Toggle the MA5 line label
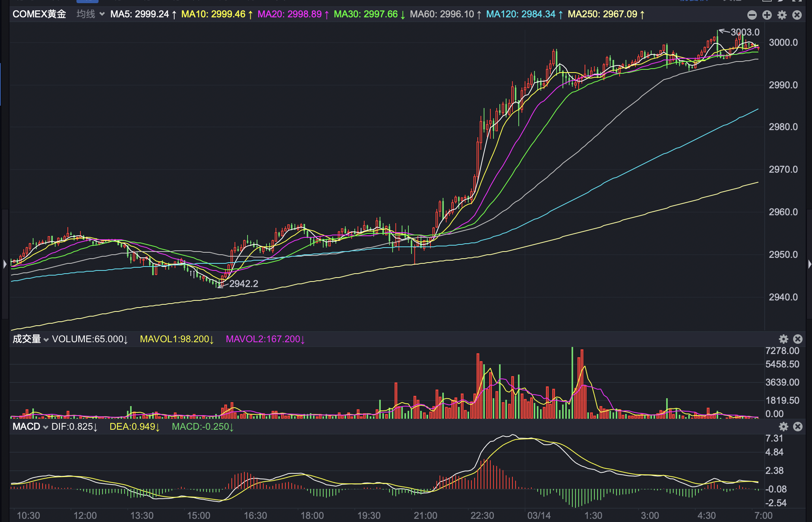The image size is (812, 522). click(x=143, y=14)
